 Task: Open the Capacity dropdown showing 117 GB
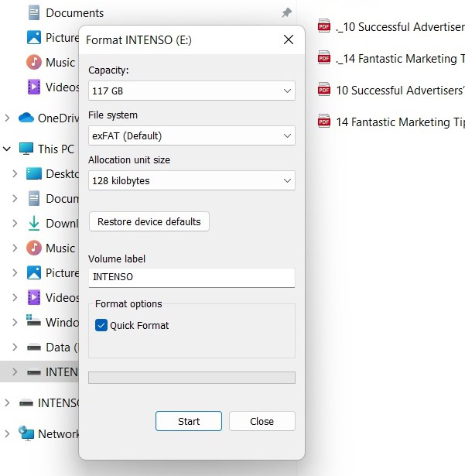click(192, 91)
